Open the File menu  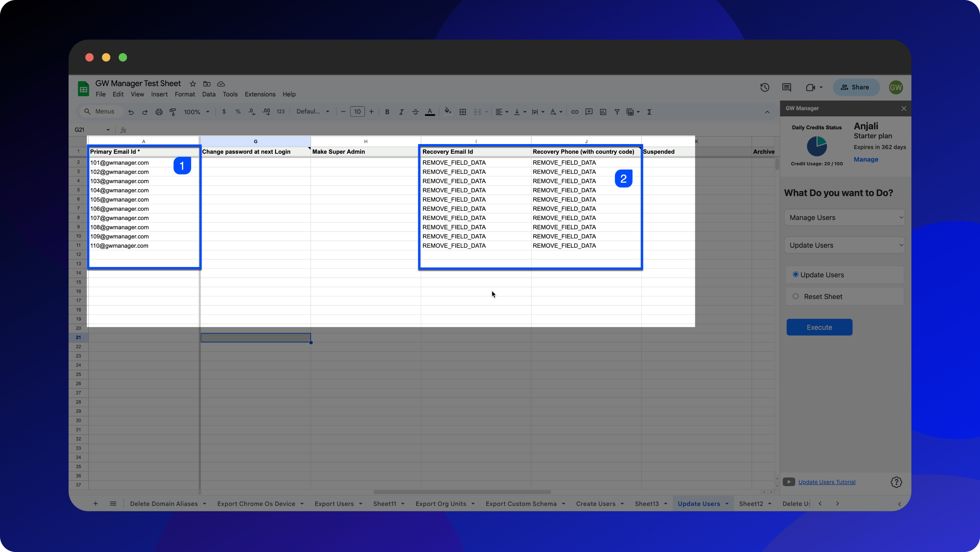click(x=100, y=94)
